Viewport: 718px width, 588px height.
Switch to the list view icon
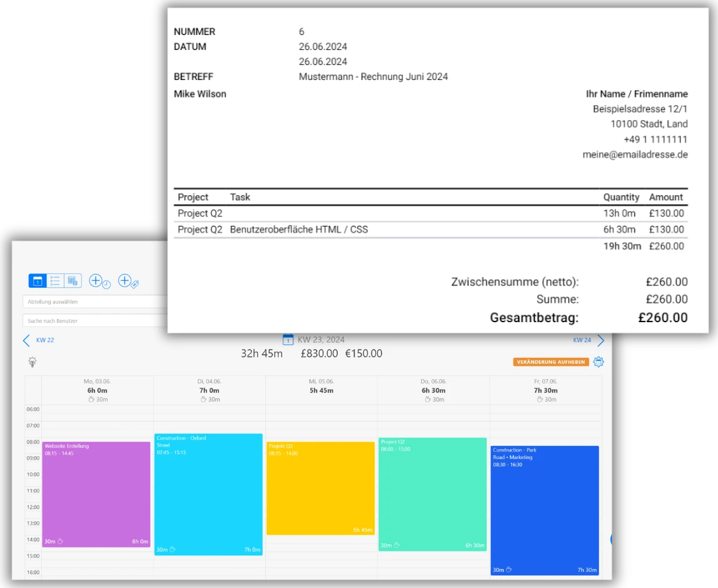pyautogui.click(x=55, y=281)
